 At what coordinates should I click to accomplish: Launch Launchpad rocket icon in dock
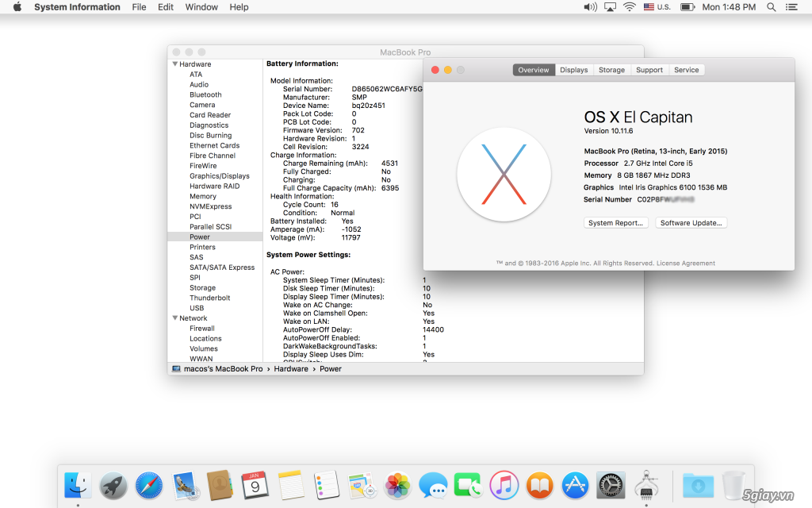click(x=113, y=486)
